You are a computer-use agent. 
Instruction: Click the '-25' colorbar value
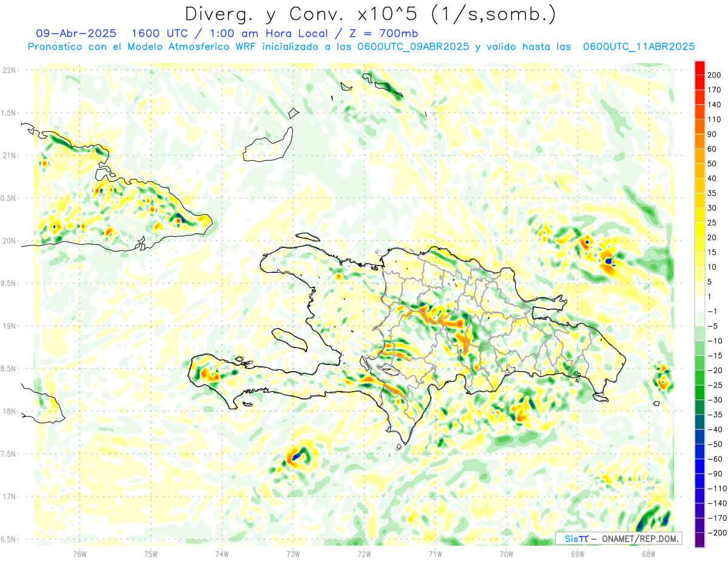point(714,385)
